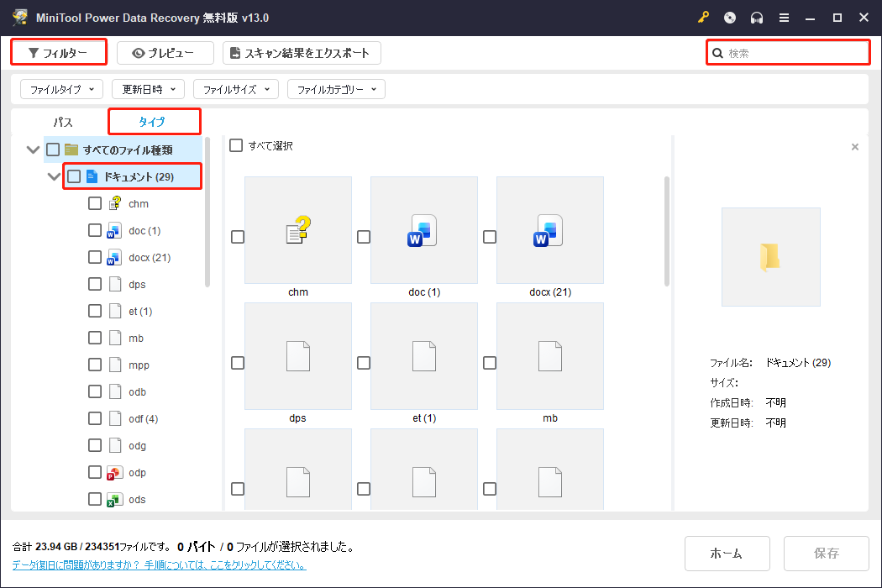Tick the ods checkbox in tree
Screen dimensions: 882x588
click(x=94, y=499)
